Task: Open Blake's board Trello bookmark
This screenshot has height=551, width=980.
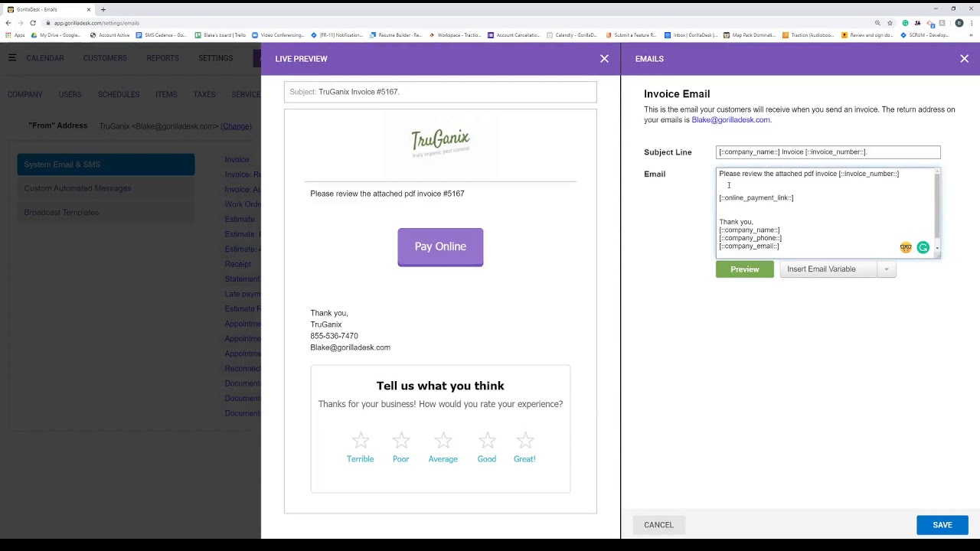Action: pos(220,35)
